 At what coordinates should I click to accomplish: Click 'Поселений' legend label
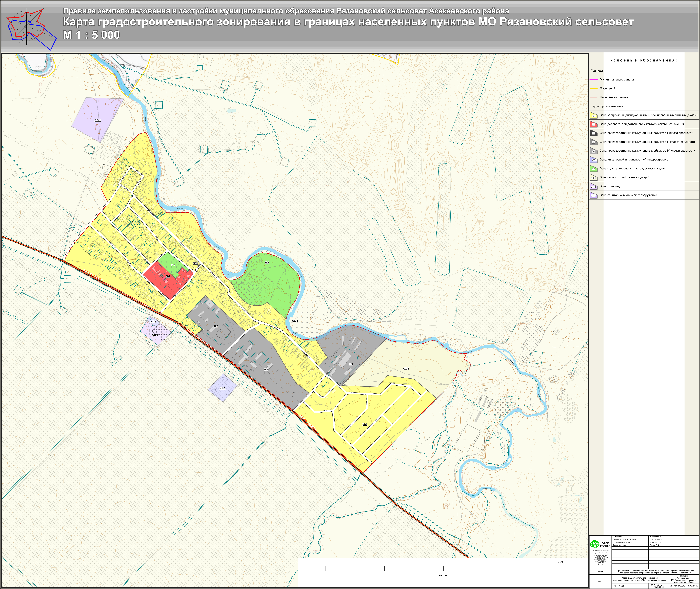pyautogui.click(x=608, y=88)
